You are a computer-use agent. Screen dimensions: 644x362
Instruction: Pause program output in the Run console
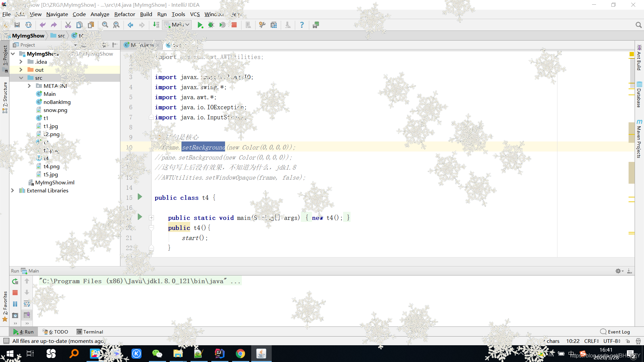coord(15,304)
